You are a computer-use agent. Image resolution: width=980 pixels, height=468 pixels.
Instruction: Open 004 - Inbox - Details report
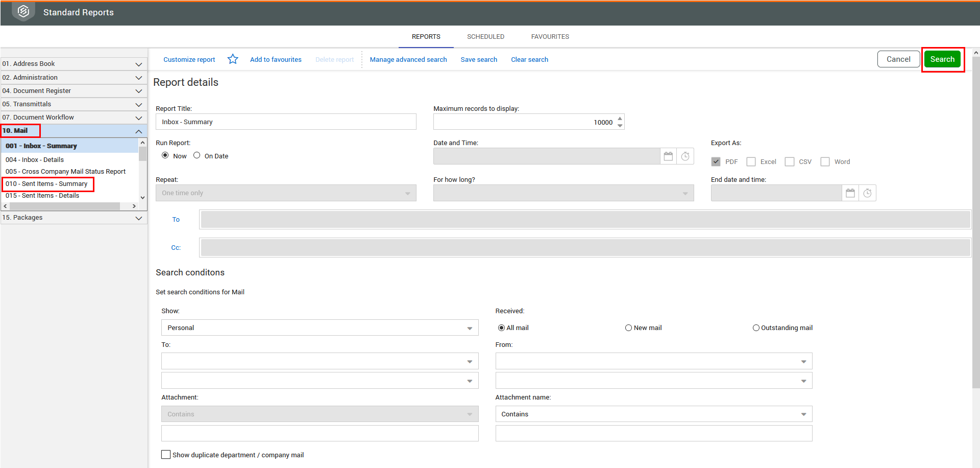tap(35, 160)
